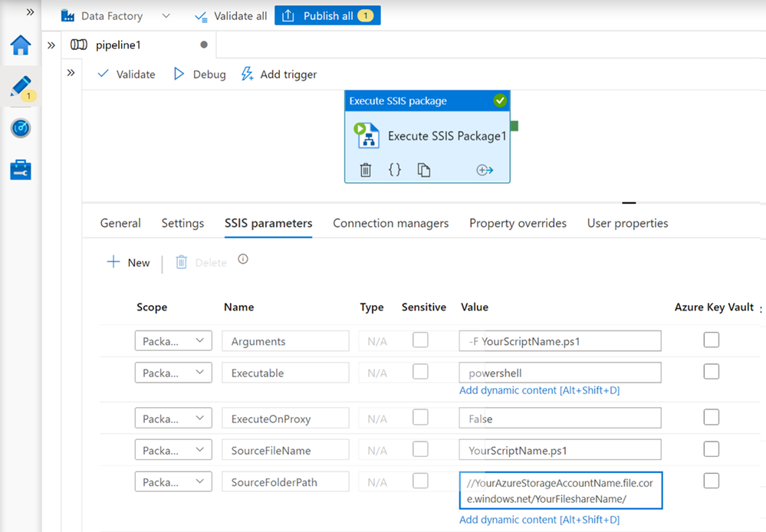Open the Data Factory dropdown chevron
This screenshot has width=766, height=532.
[x=166, y=15]
